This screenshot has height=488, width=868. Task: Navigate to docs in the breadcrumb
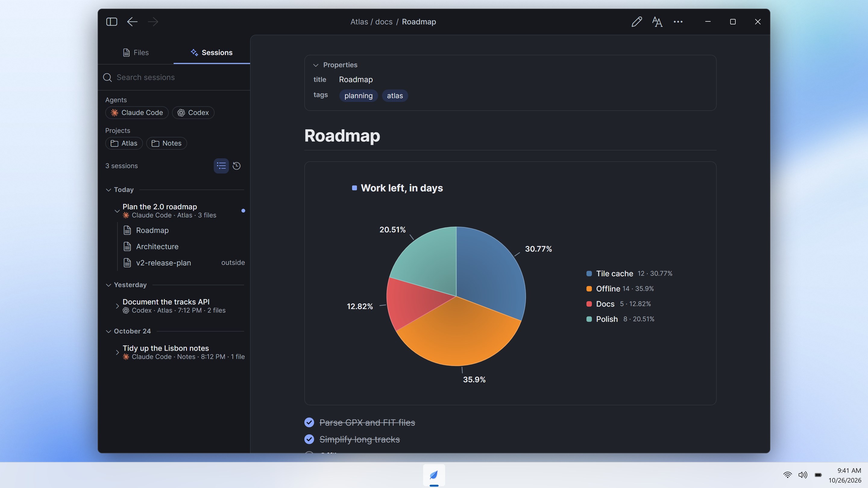pos(384,22)
